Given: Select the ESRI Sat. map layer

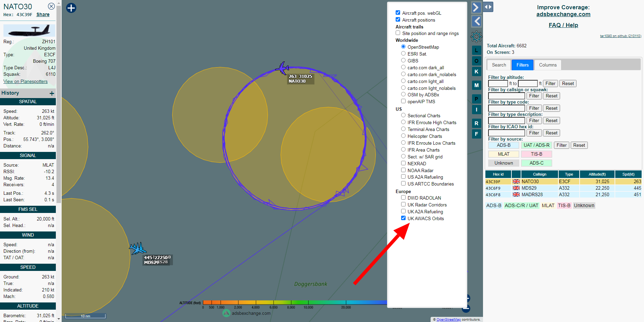Looking at the screenshot, I should tap(403, 53).
